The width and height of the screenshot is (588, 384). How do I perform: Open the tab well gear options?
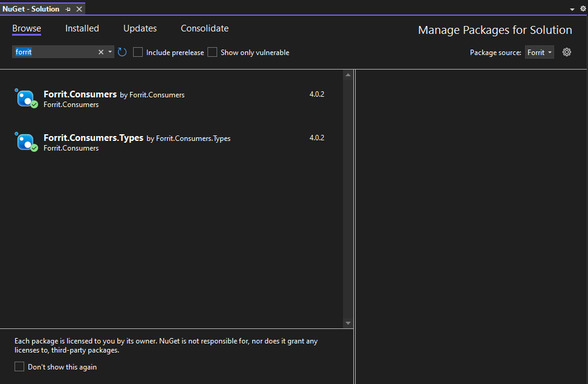click(x=583, y=9)
